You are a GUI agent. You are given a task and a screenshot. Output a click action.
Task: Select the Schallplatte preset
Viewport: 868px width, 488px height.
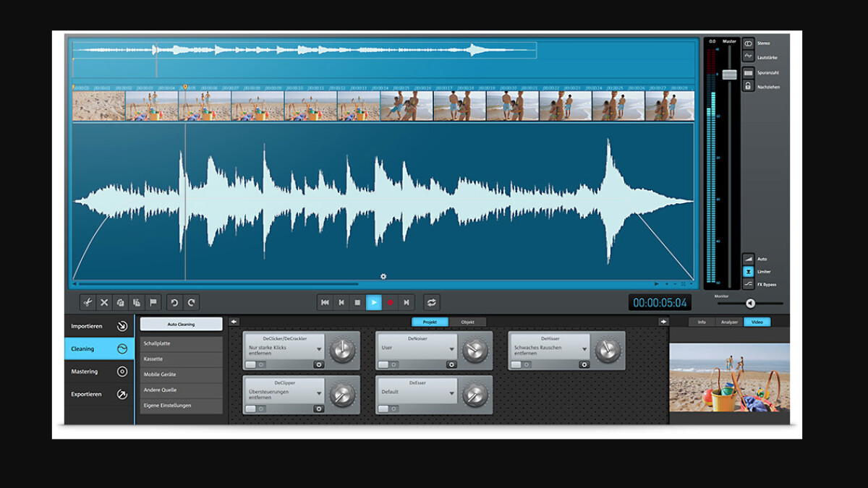pos(181,343)
